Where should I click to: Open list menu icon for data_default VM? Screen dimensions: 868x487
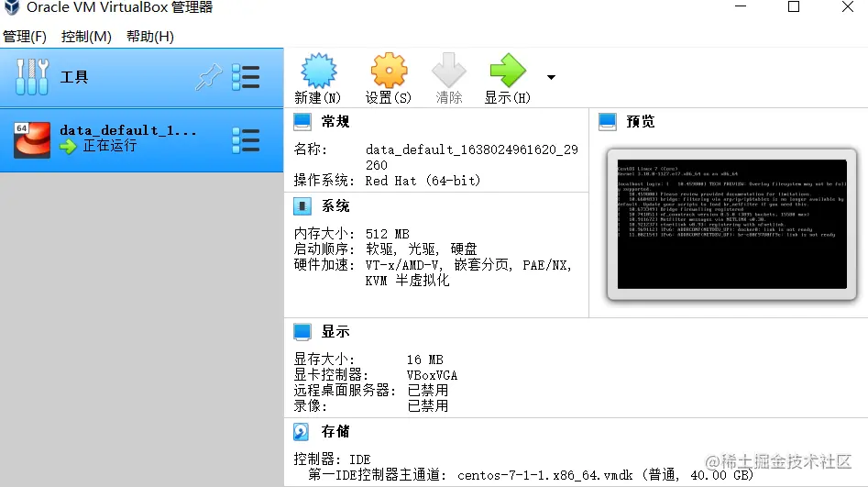246,140
